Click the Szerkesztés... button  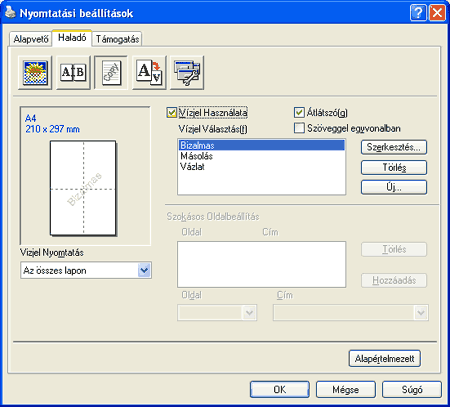pyautogui.click(x=394, y=147)
